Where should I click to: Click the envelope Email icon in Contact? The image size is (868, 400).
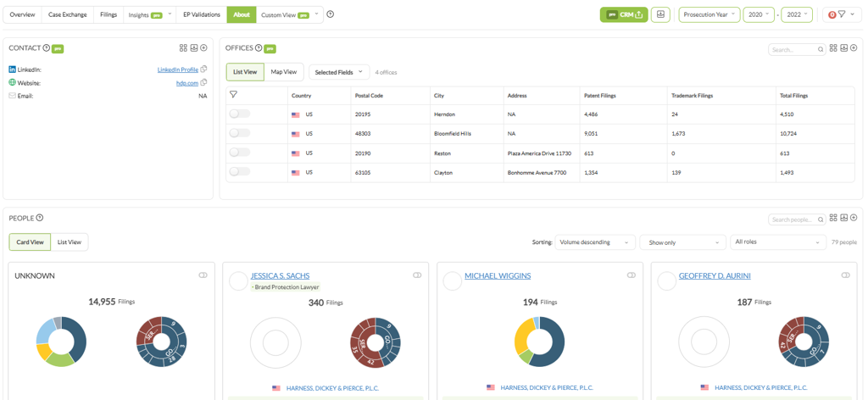(12, 96)
